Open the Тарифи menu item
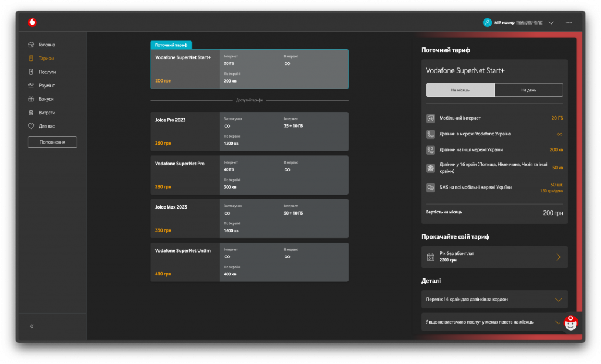601x364 pixels. pyautogui.click(x=46, y=59)
